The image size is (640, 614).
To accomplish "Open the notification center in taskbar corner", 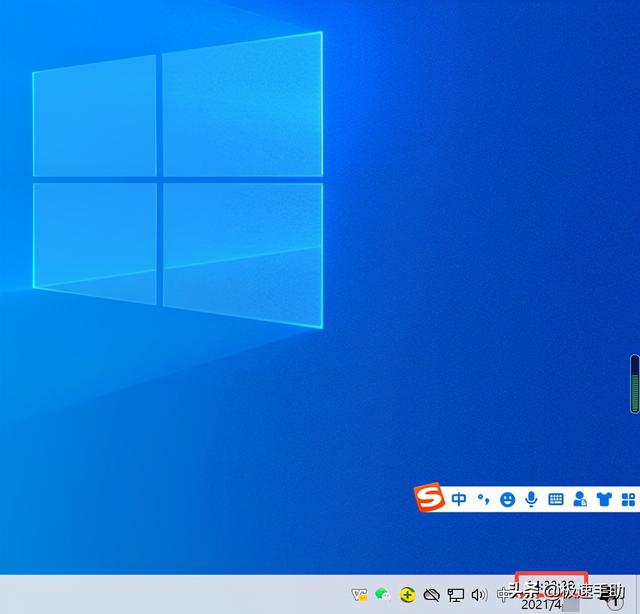I will (x=614, y=598).
